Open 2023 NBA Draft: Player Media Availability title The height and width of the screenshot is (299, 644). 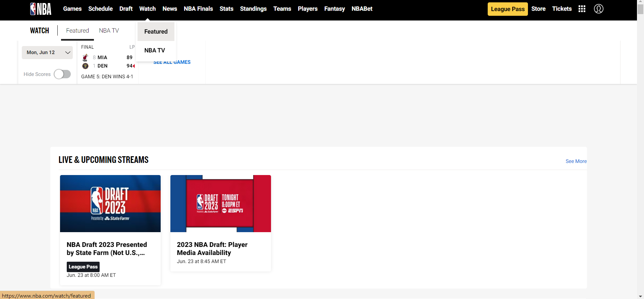[x=212, y=249]
